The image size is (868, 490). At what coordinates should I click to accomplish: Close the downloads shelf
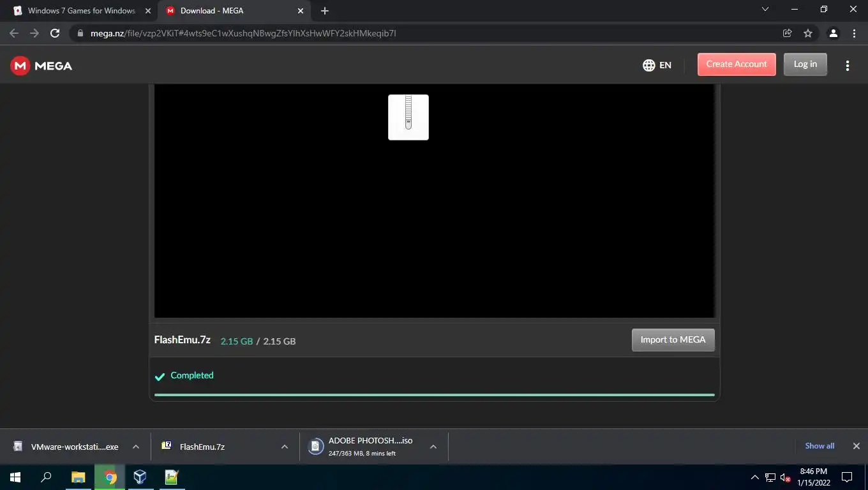point(857,446)
